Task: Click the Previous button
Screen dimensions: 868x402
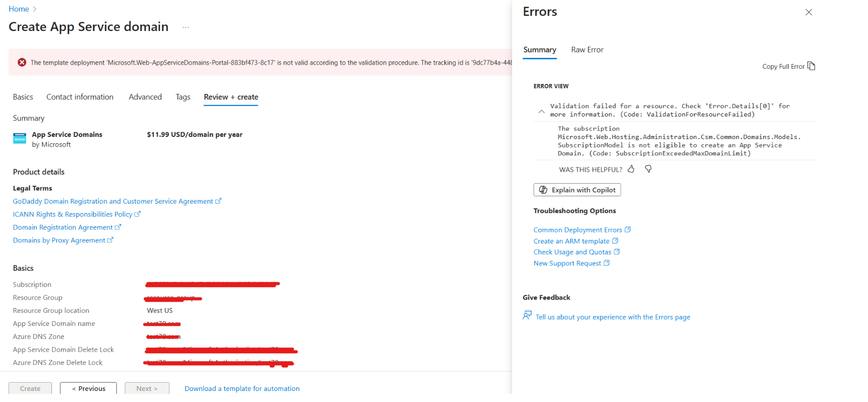Action: (88, 388)
